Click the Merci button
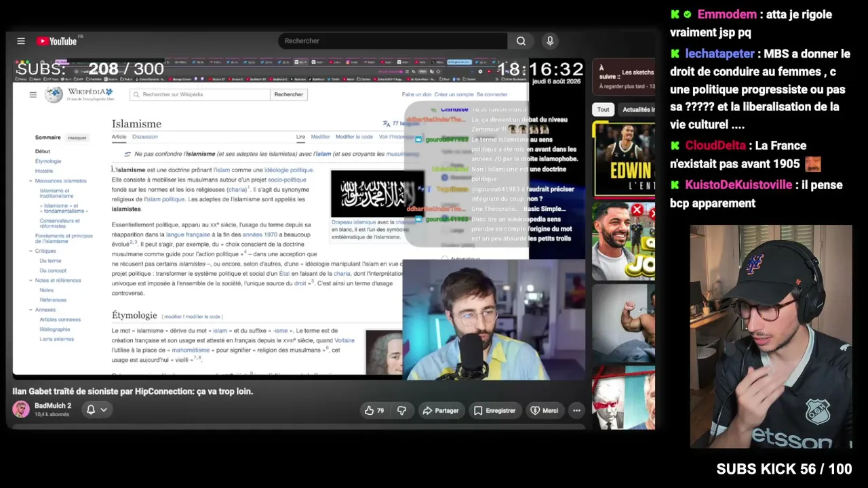This screenshot has height=488, width=868. click(x=544, y=411)
